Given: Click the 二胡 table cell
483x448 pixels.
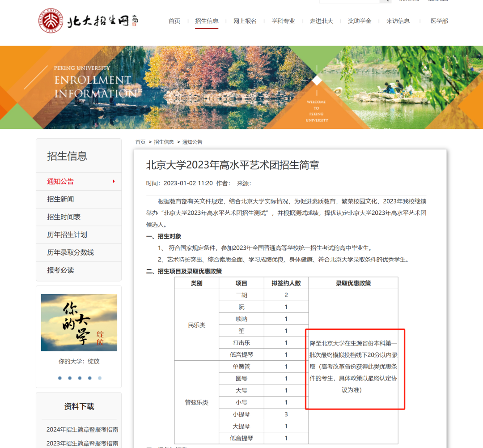Looking at the screenshot, I should (x=241, y=295).
